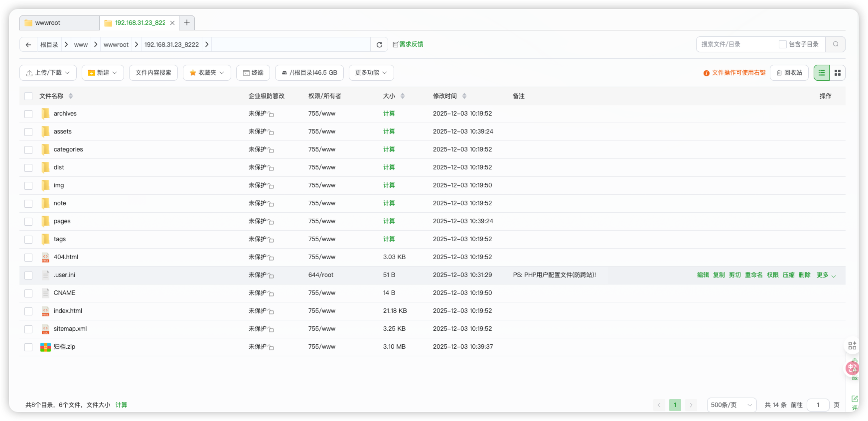Screen dimensions: 868x421
Task: Navigate to www in breadcrumb path
Action: click(81, 45)
